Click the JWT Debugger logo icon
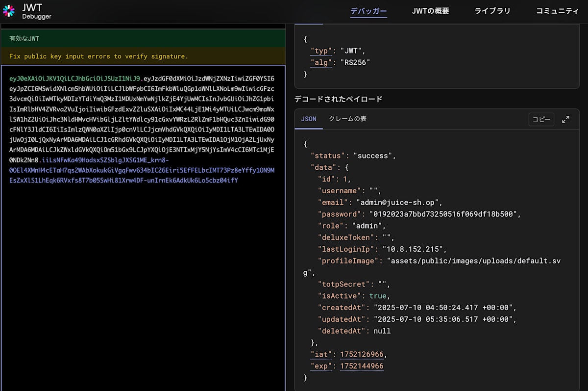588x391 pixels. coord(9,11)
